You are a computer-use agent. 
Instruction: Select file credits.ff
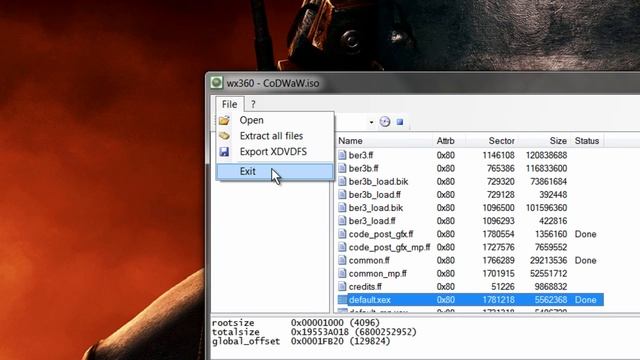pyautogui.click(x=365, y=287)
